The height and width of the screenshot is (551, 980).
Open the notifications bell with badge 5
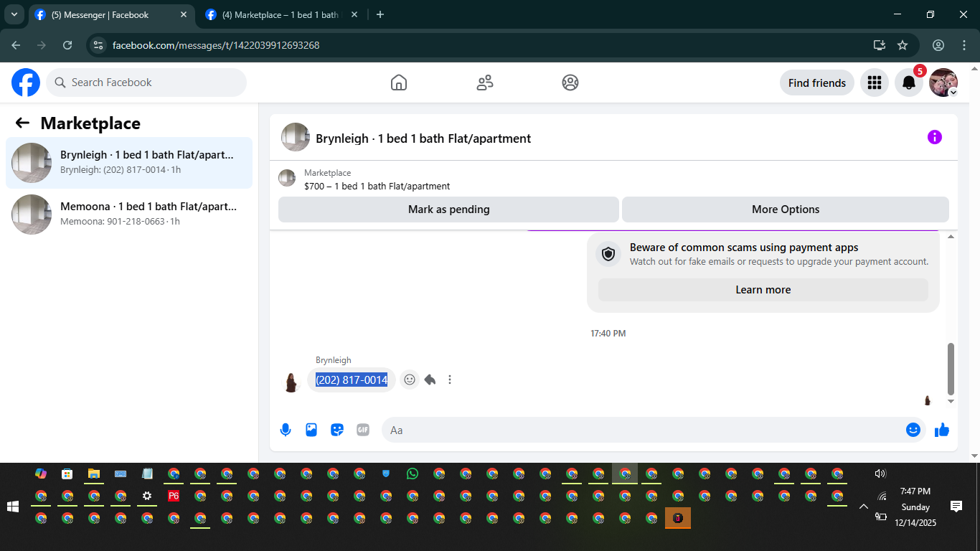click(909, 83)
